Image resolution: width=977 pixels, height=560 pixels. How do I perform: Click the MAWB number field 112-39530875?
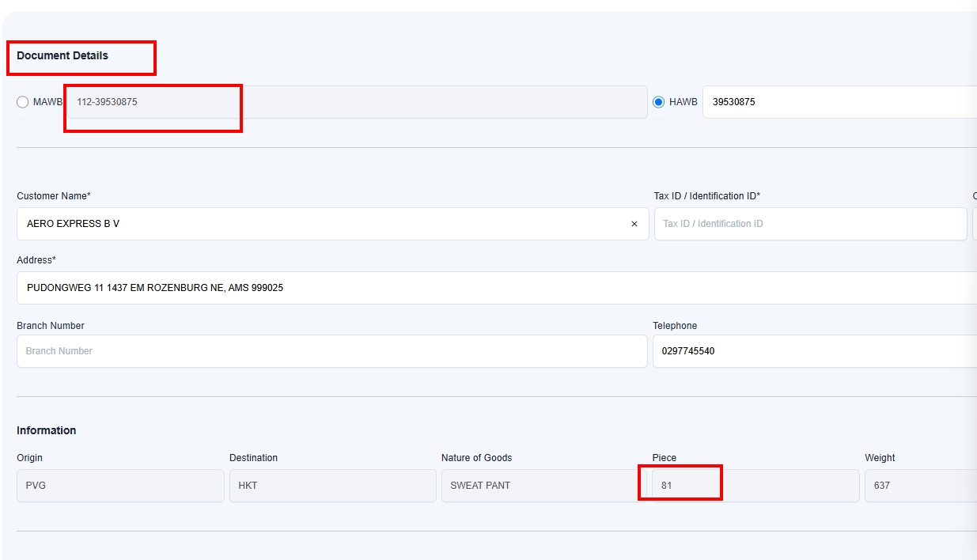click(x=356, y=102)
